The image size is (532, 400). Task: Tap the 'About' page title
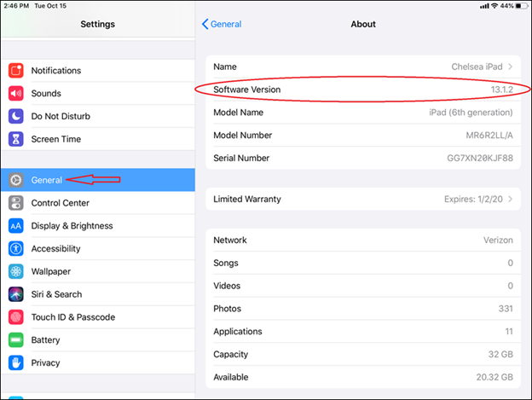pos(363,24)
